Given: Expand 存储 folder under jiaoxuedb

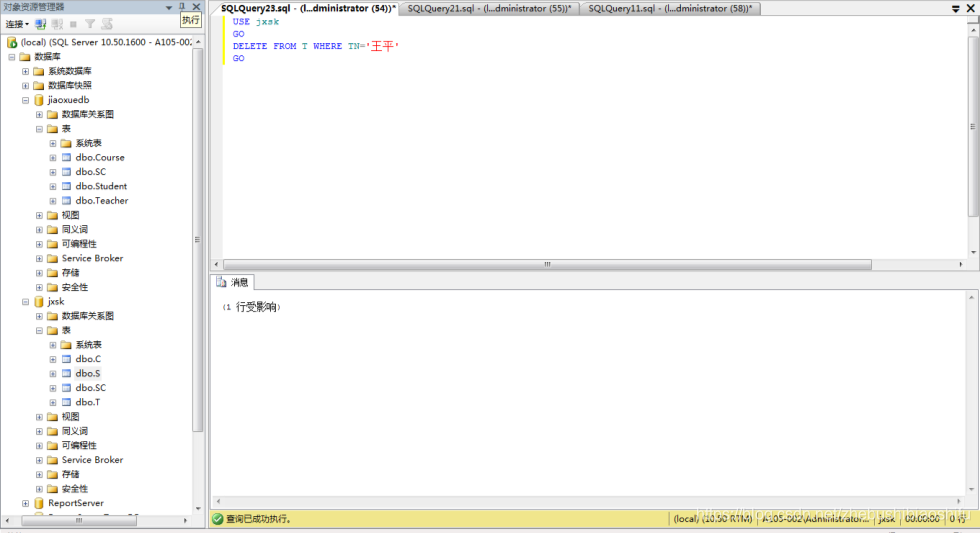Looking at the screenshot, I should tap(39, 273).
